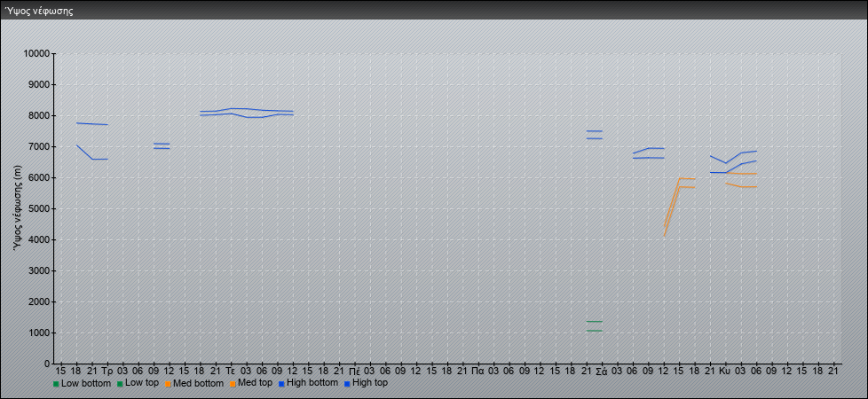Click the Πέ day label on time axis
Image resolution: width=868 pixels, height=399 pixels.
[x=355, y=372]
